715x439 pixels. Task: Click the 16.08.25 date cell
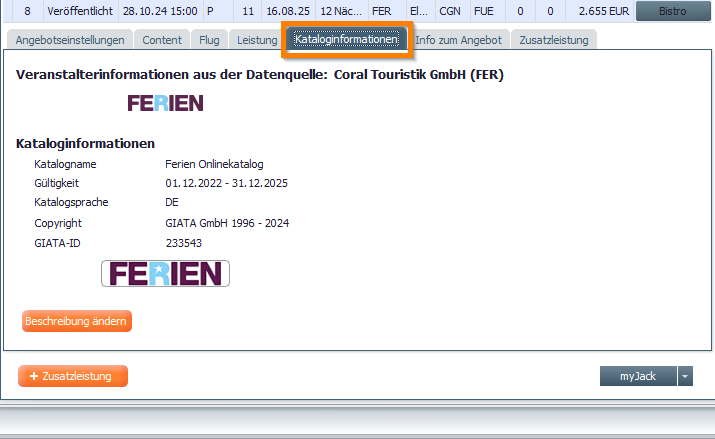click(x=288, y=11)
